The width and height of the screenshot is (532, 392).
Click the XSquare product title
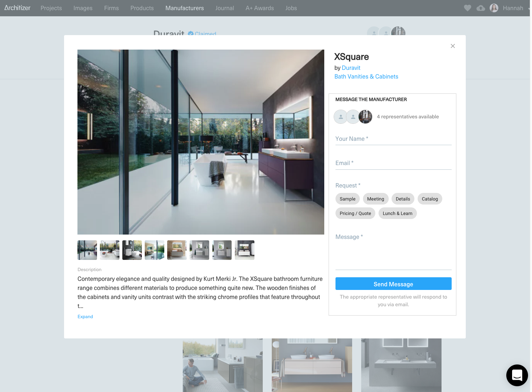[351, 57]
